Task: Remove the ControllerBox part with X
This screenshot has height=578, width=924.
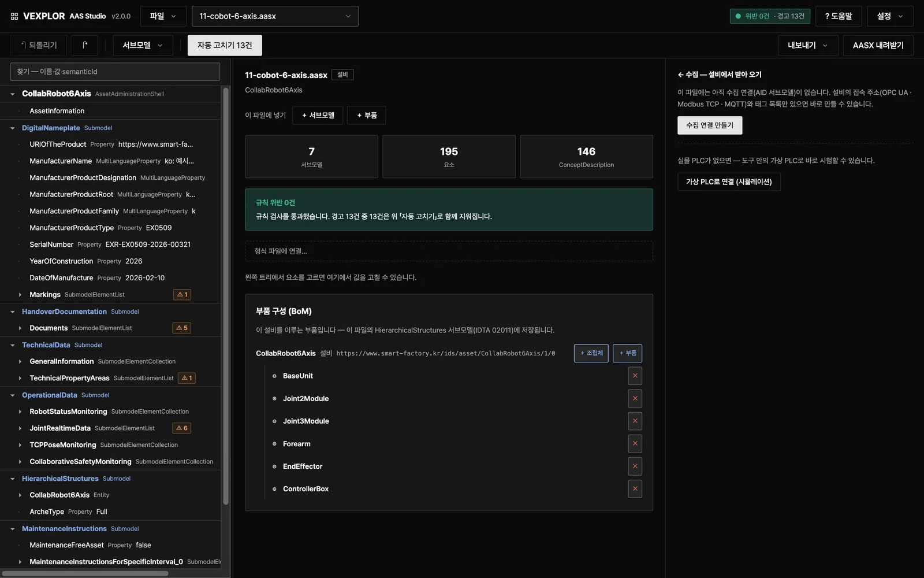Action: (635, 488)
